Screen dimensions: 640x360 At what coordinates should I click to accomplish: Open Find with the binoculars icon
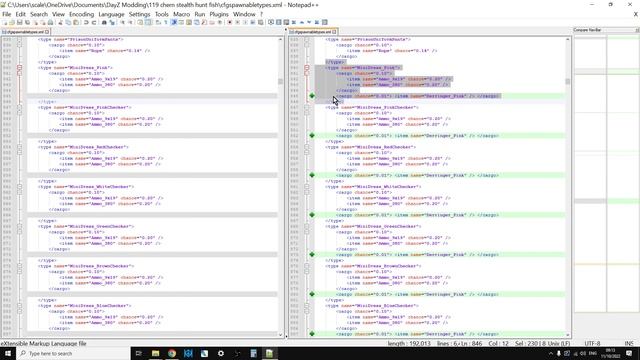click(104, 22)
